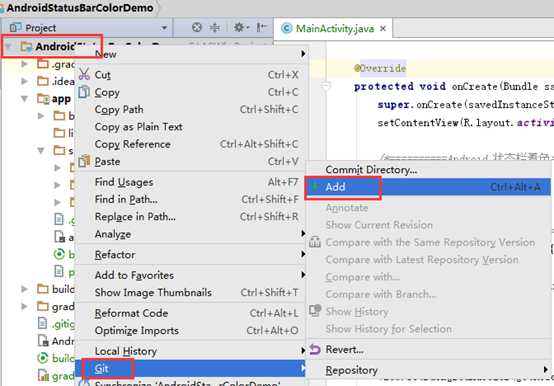Click the app module folder icon

pyautogui.click(x=43, y=99)
